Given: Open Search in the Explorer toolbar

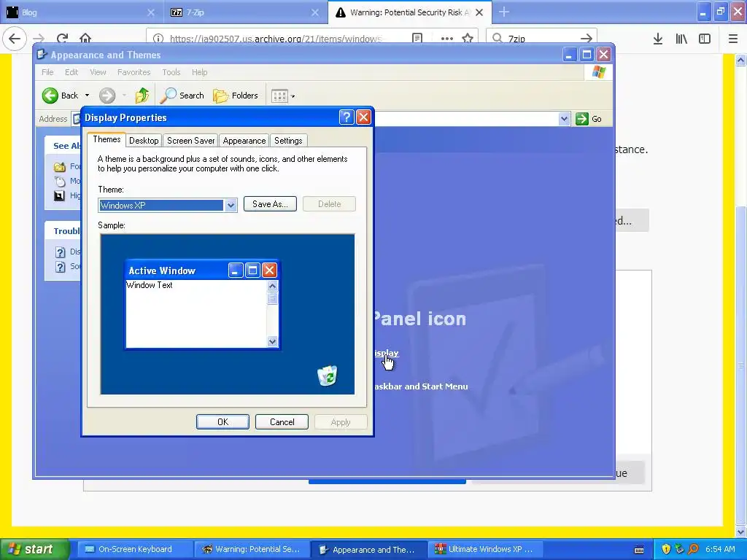Looking at the screenshot, I should [182, 96].
